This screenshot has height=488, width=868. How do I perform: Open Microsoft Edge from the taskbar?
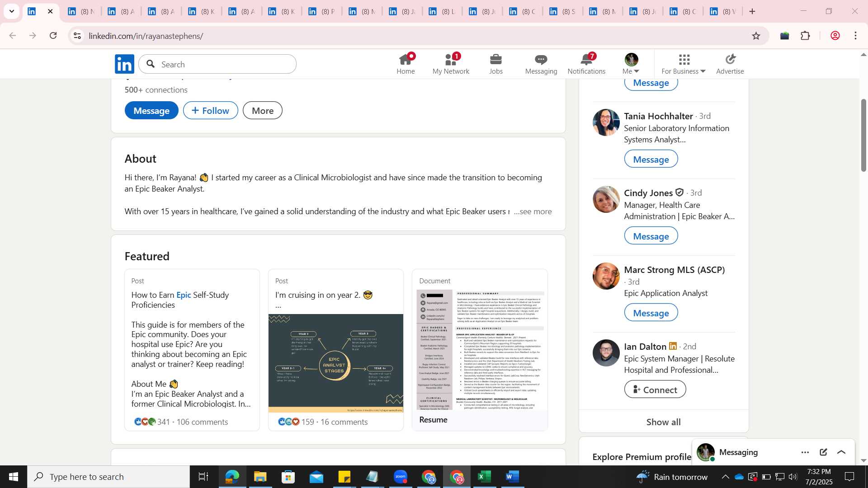click(232, 477)
